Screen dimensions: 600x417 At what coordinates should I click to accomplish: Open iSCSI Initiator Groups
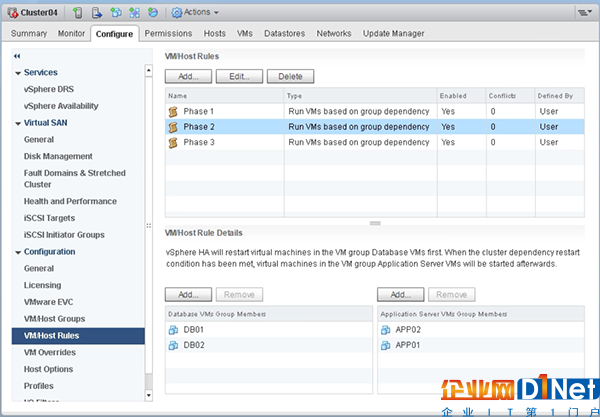[x=64, y=235]
